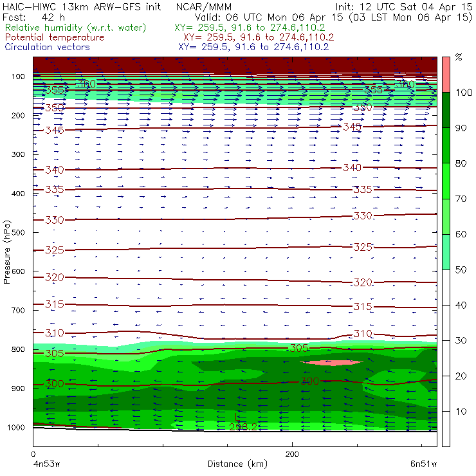
Task: Click the '298.2' minimum value label
Action: coord(243,427)
